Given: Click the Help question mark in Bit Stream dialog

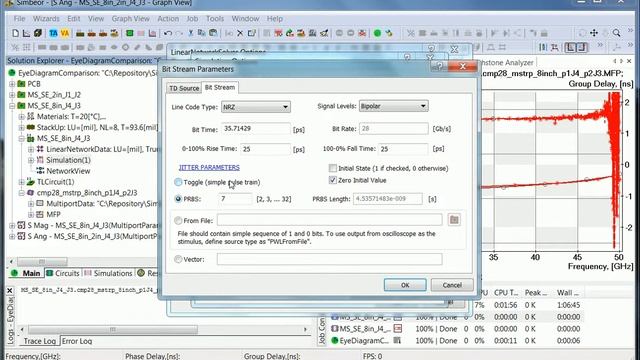Looking at the screenshot, I should [440, 66].
